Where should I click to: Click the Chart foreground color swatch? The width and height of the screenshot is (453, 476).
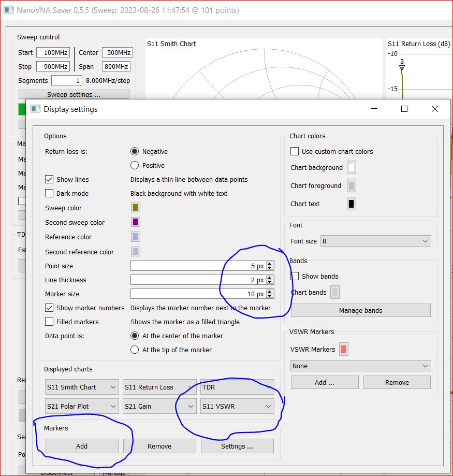[x=352, y=185]
